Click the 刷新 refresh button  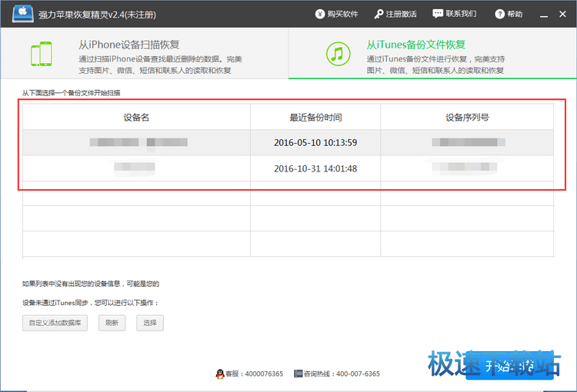coord(112,323)
